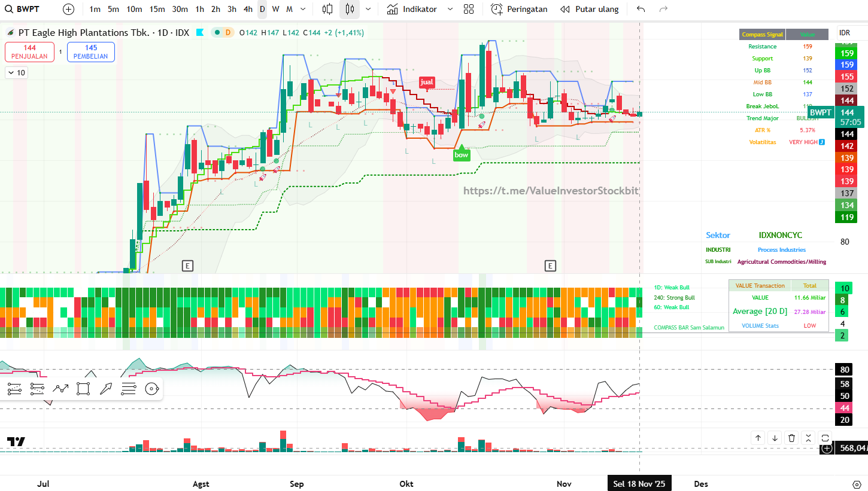868x491 pixels.
Task: Expand the timeframe list chevron
Action: 303,9
